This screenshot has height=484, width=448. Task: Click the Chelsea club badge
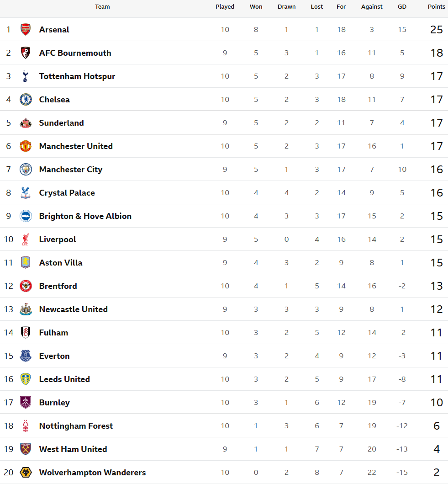[26, 100]
